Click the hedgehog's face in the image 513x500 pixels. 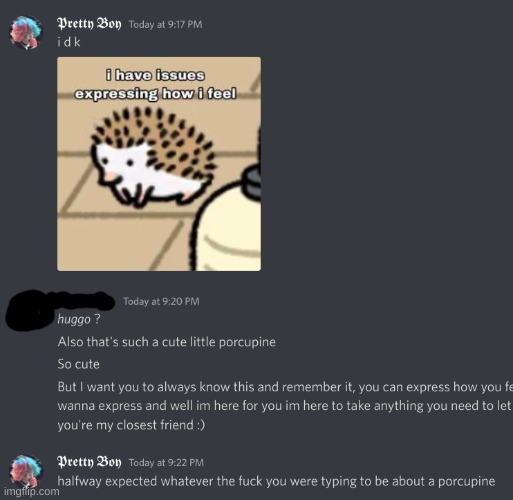point(121,167)
